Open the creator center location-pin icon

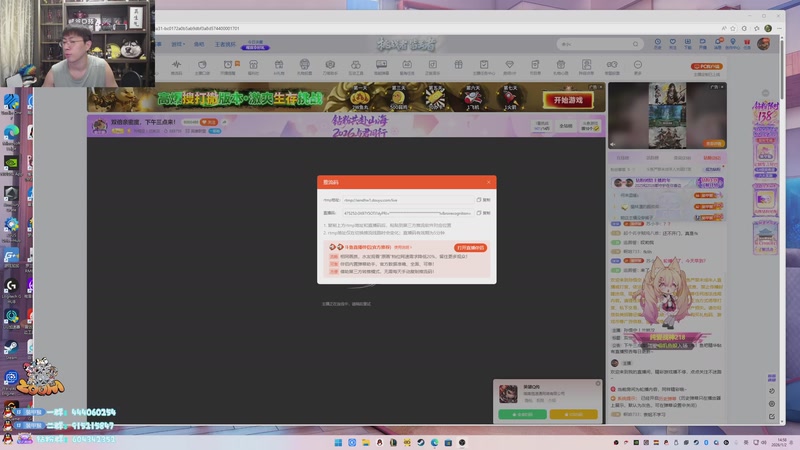tap(733, 44)
